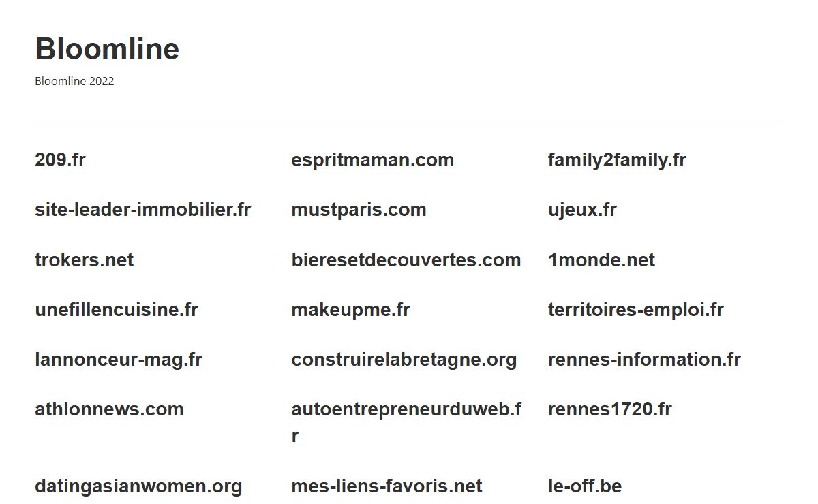Click autoentrepreneurduweb.fr link
Image resolution: width=818 pixels, height=504 pixels.
point(406,422)
